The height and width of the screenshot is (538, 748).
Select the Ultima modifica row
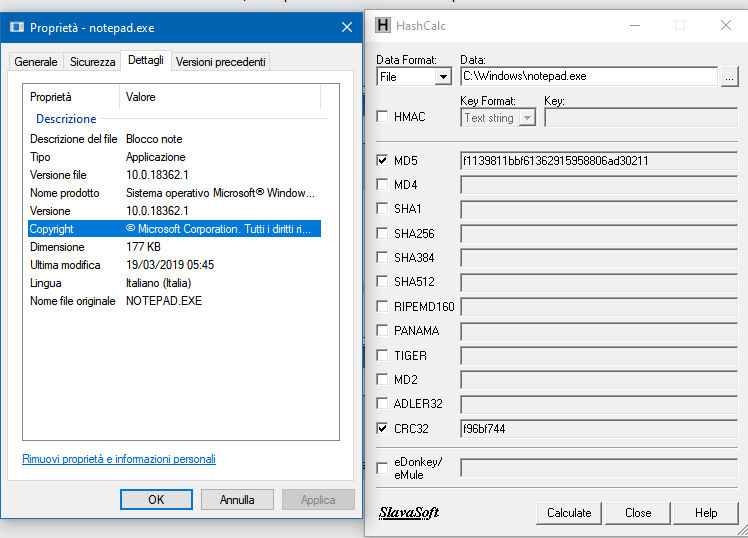point(174,265)
